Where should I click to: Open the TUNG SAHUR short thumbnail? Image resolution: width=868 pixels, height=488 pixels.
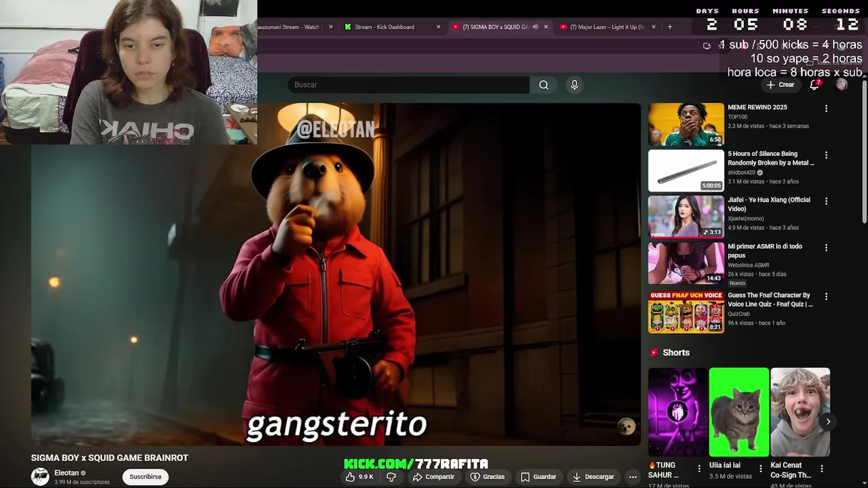pyautogui.click(x=677, y=412)
